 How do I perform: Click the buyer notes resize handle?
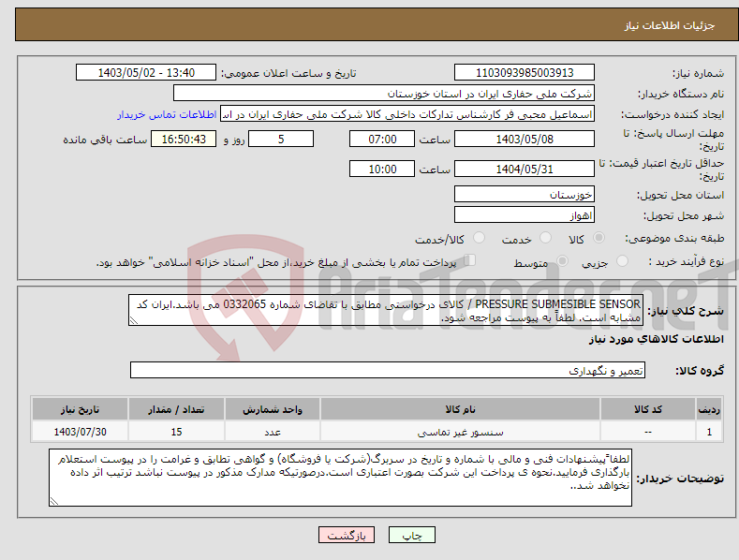54,502
